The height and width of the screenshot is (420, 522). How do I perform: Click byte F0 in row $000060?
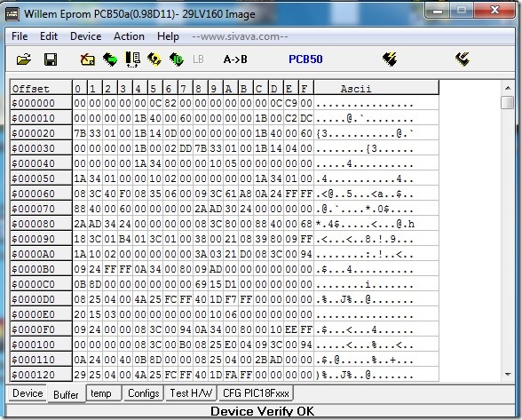pyautogui.click(x=125, y=194)
